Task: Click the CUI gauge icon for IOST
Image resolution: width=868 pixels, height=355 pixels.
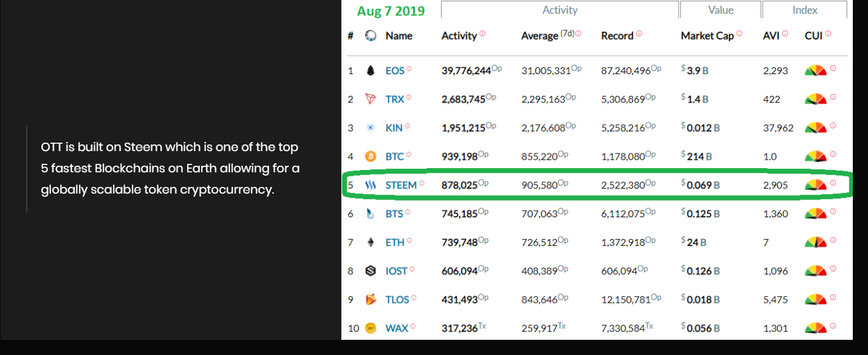Action: tap(816, 271)
